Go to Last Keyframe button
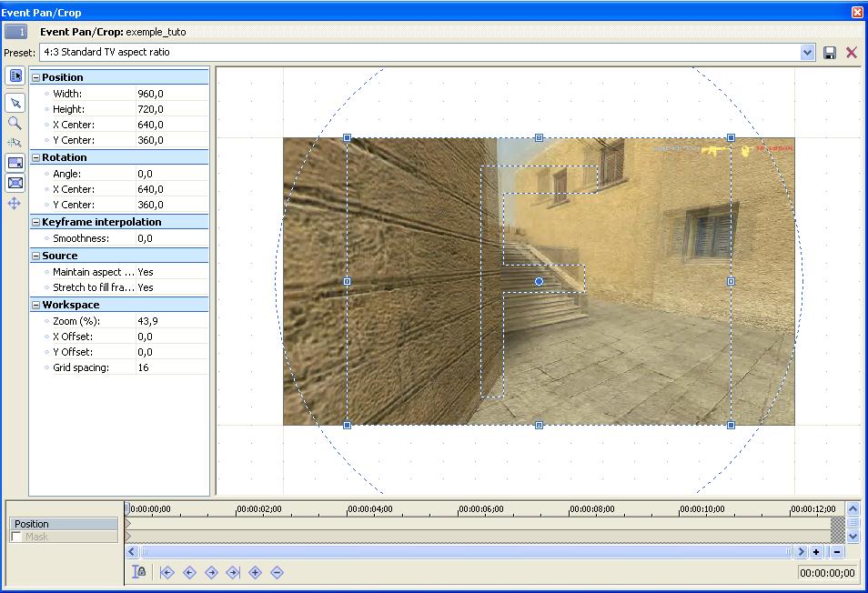 tap(233, 572)
